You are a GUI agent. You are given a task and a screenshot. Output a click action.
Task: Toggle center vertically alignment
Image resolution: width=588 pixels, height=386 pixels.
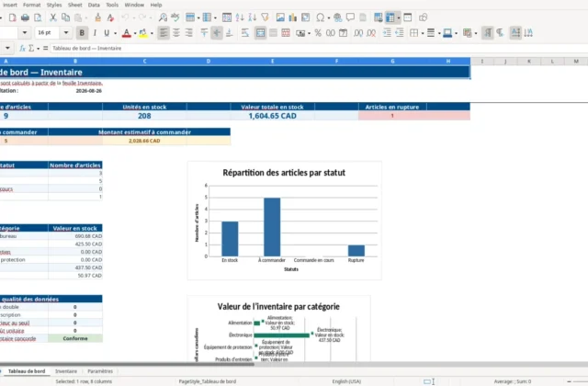pyautogui.click(x=217, y=33)
